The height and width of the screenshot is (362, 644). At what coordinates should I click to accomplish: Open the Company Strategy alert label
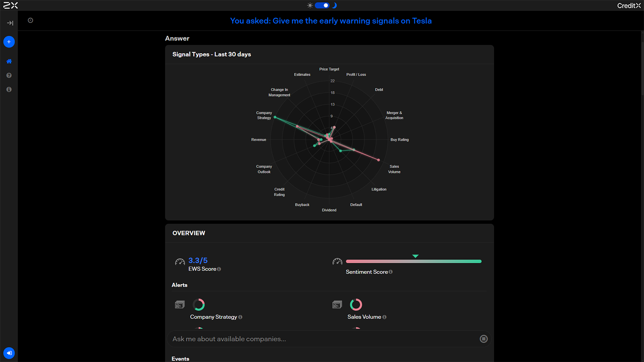pos(213,317)
